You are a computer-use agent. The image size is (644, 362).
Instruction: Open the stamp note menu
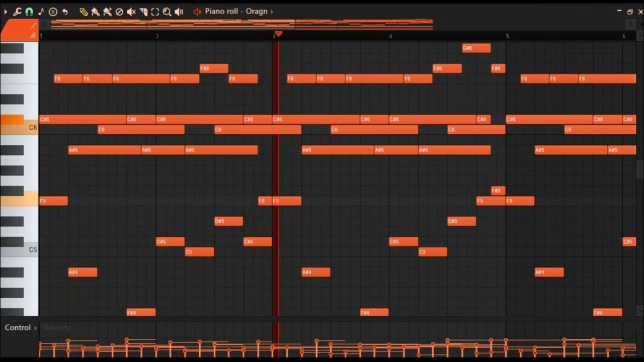(x=41, y=12)
